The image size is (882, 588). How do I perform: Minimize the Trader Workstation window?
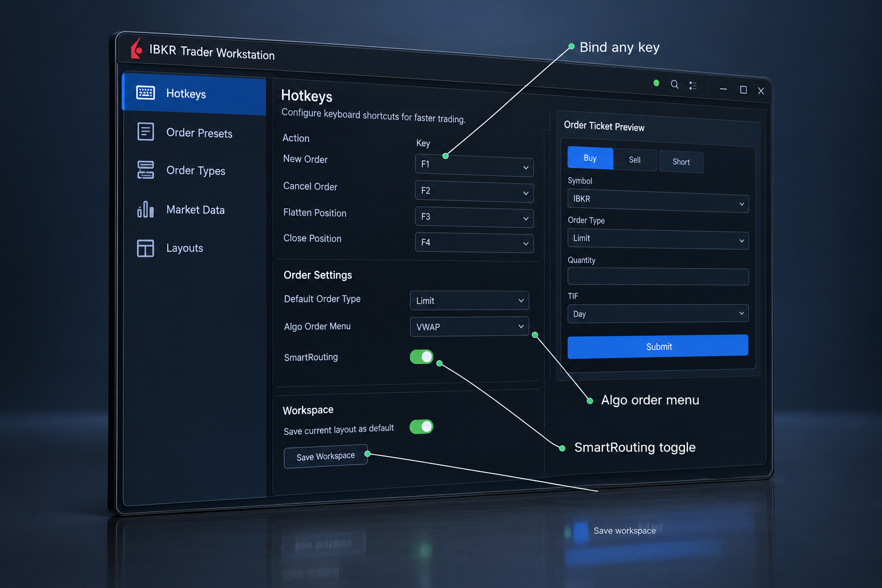(x=724, y=89)
